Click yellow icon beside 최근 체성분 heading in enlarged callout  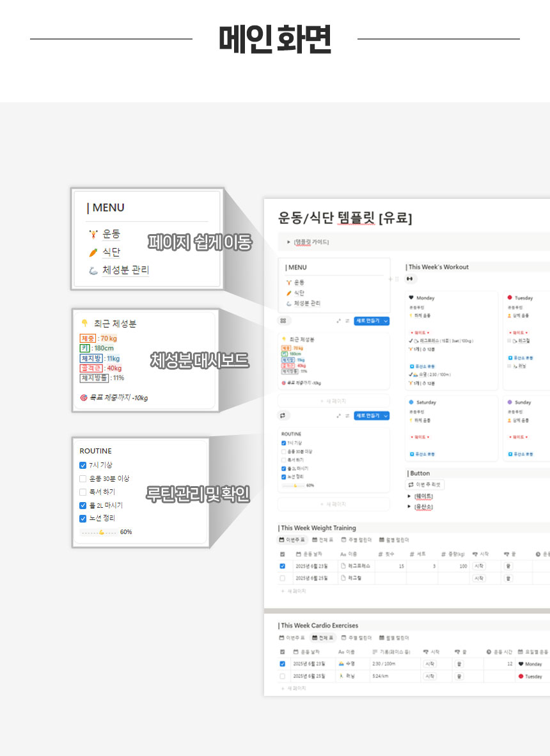[x=85, y=323]
